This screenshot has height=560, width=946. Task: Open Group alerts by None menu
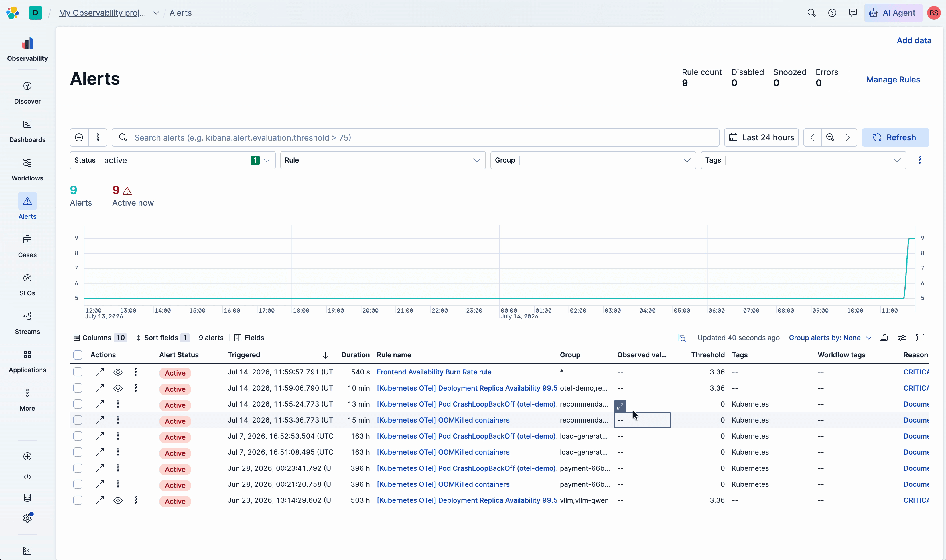pos(830,338)
